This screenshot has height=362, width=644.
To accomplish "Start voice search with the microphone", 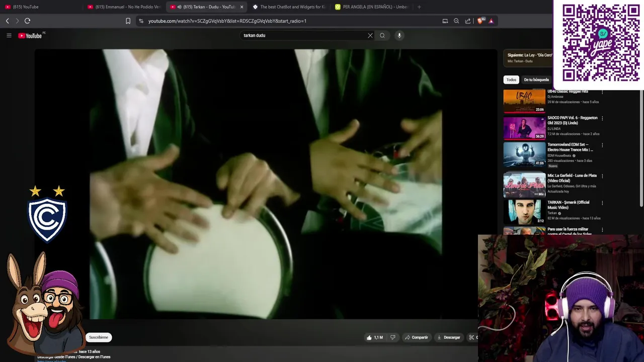I will 399,36.
